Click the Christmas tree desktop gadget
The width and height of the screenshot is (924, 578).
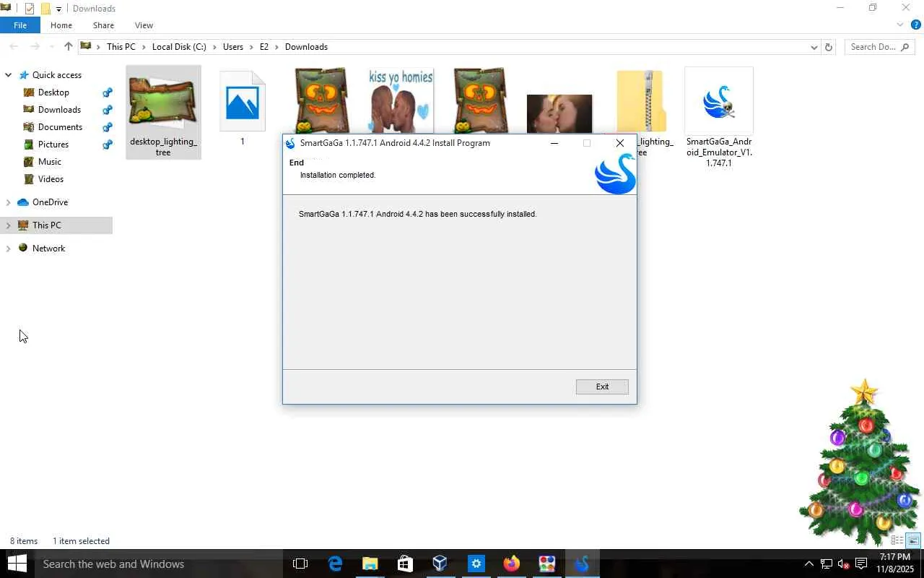(860, 462)
